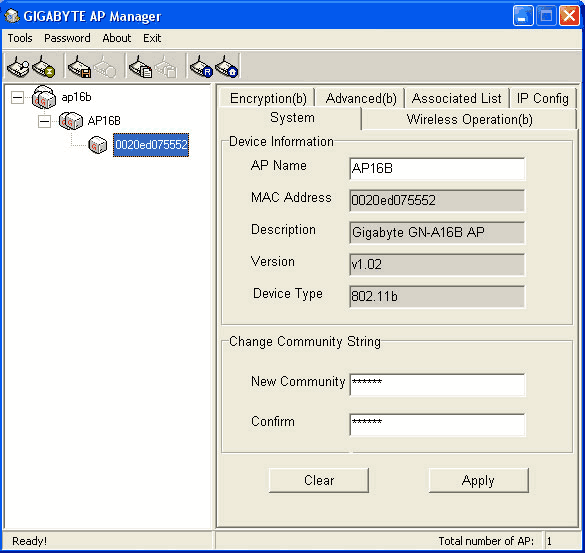This screenshot has height=553, width=585.
Task: Click the search access points toolbar icon
Action: (x=18, y=67)
